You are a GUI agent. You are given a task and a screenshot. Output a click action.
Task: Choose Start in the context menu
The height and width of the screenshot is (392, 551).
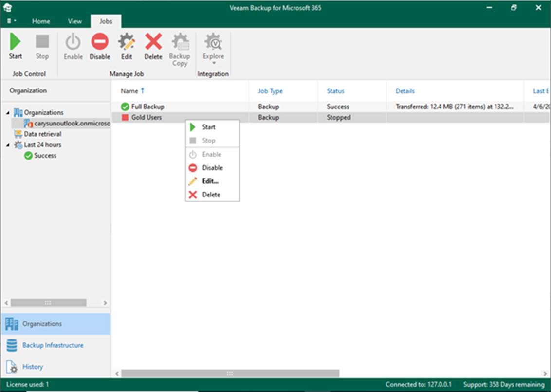[212, 127]
